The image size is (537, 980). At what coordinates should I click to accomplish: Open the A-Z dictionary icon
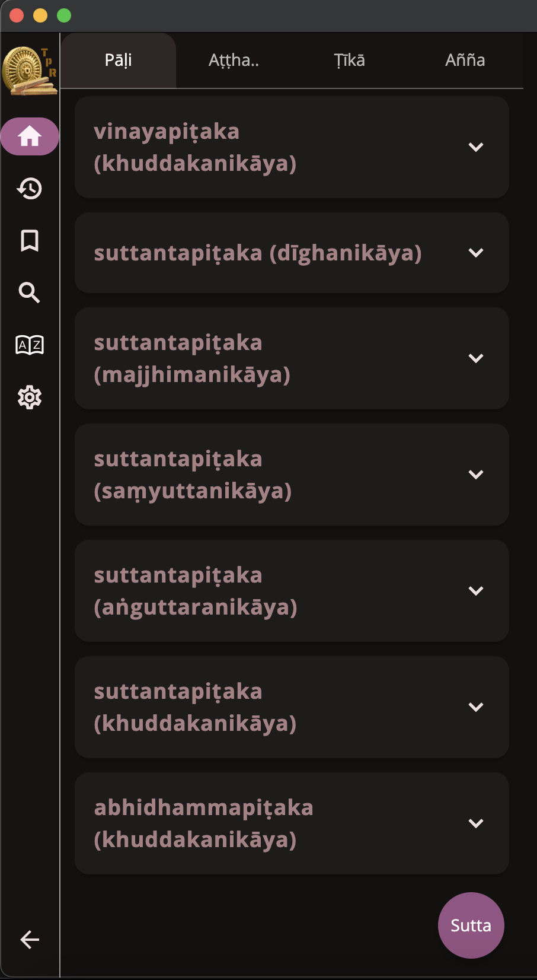(x=30, y=345)
